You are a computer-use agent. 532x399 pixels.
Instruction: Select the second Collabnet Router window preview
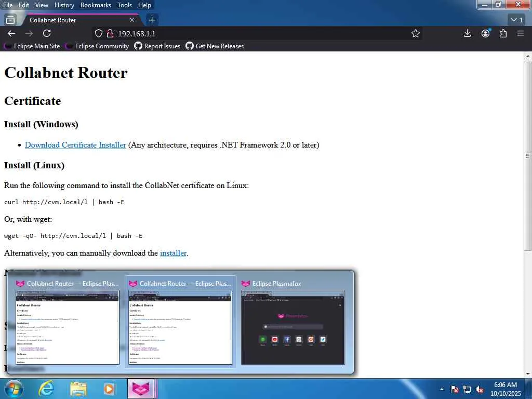[180, 322]
